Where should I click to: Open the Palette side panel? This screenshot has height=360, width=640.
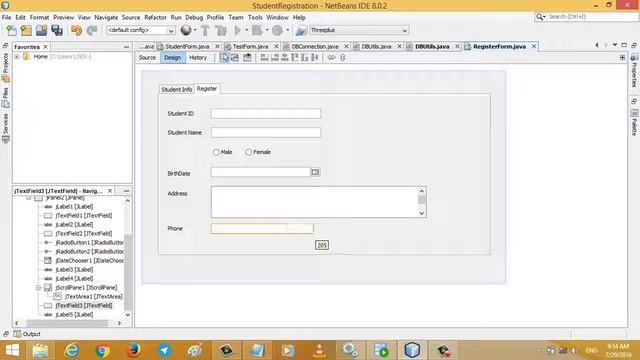(x=634, y=122)
